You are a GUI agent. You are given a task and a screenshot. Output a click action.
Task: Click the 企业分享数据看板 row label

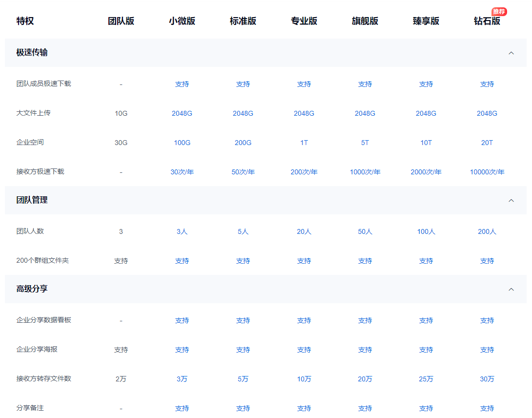(43, 320)
